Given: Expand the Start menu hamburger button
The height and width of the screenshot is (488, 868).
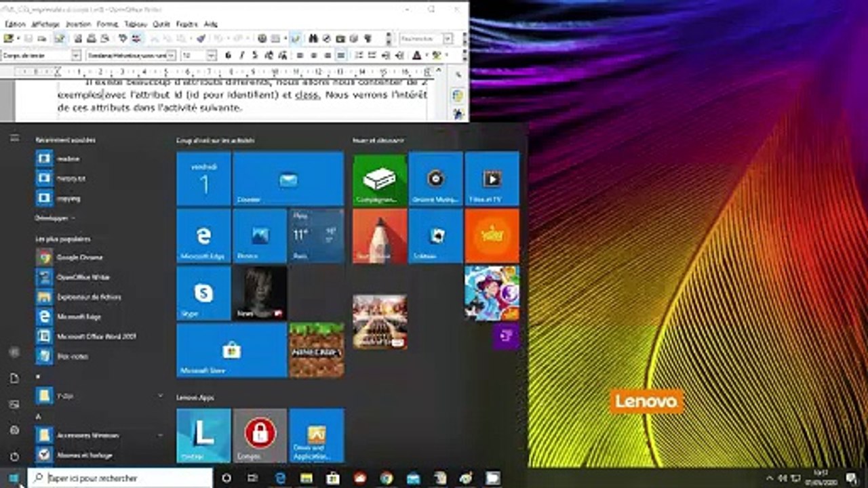Looking at the screenshot, I should tap(14, 138).
